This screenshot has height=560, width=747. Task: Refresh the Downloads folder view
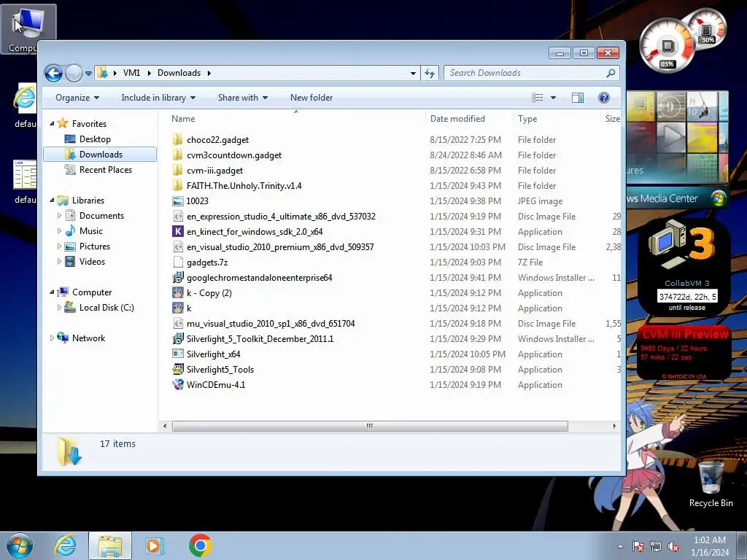coord(430,73)
